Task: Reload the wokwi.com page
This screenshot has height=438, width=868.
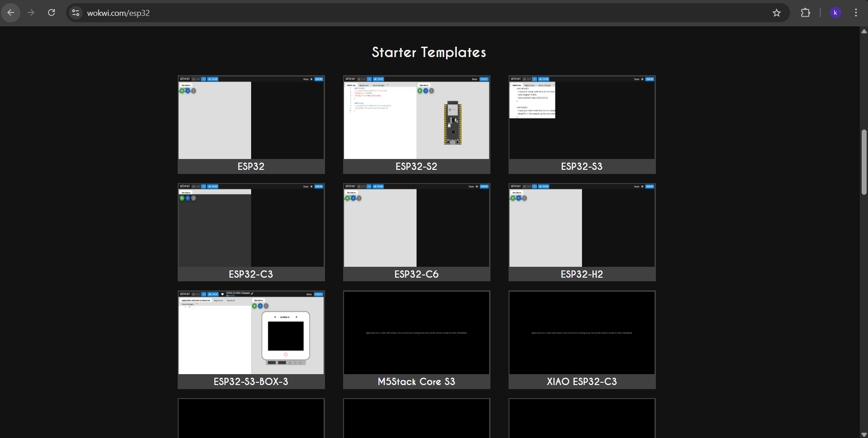Action: [x=52, y=13]
